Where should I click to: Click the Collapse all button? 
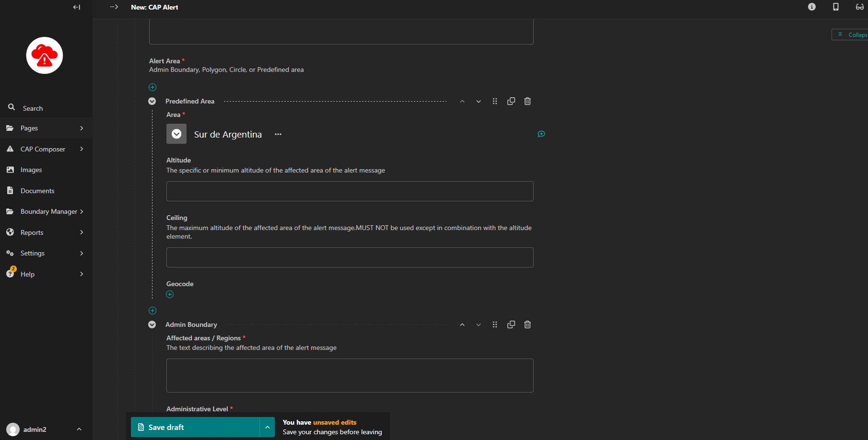coord(850,35)
